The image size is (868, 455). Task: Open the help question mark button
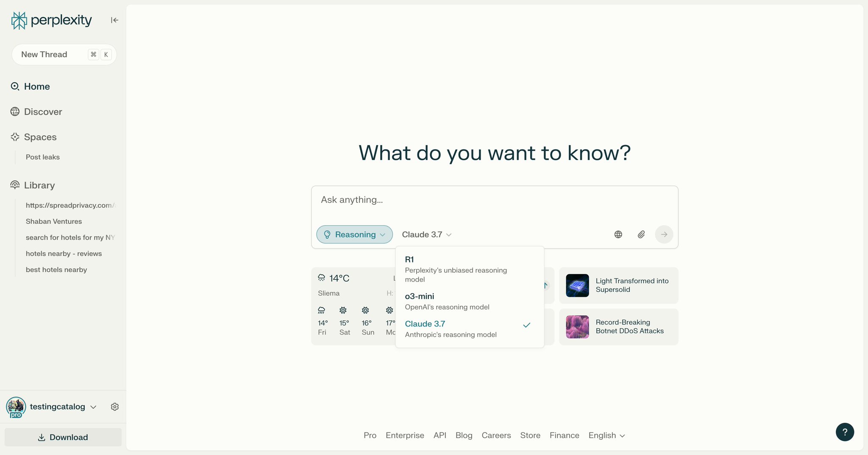point(845,432)
